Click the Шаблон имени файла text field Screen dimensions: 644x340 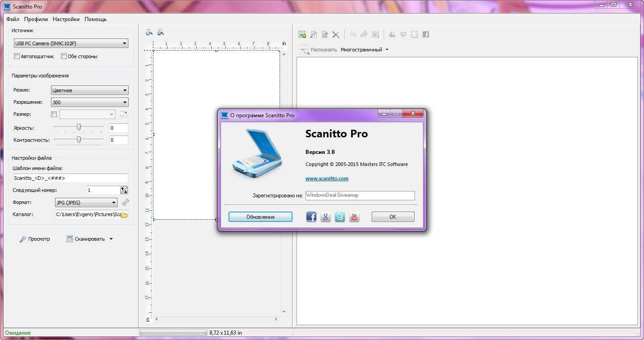pos(71,178)
